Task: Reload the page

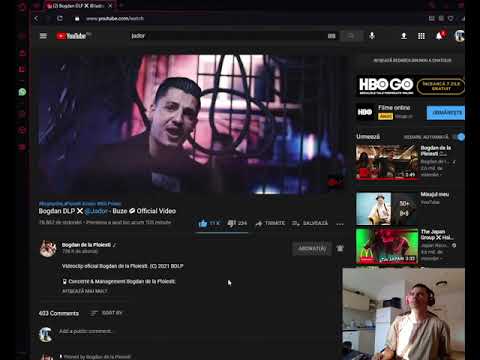Action: point(60,18)
